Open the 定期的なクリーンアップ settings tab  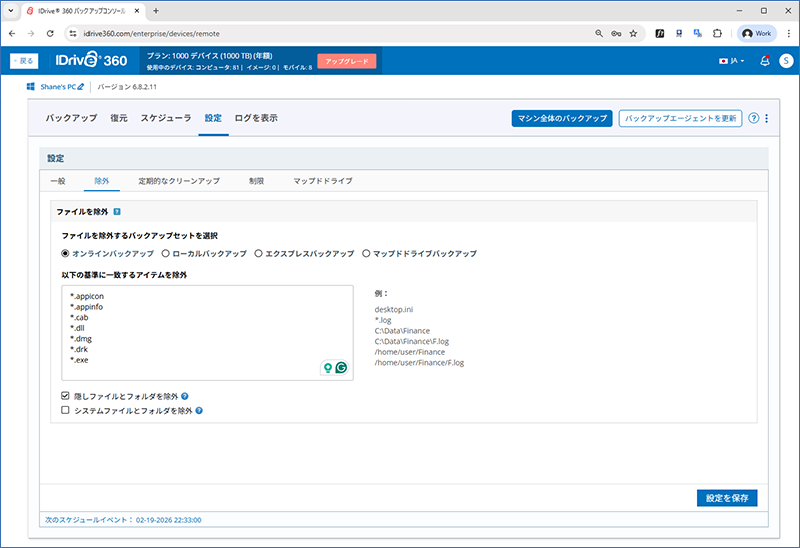point(179,181)
